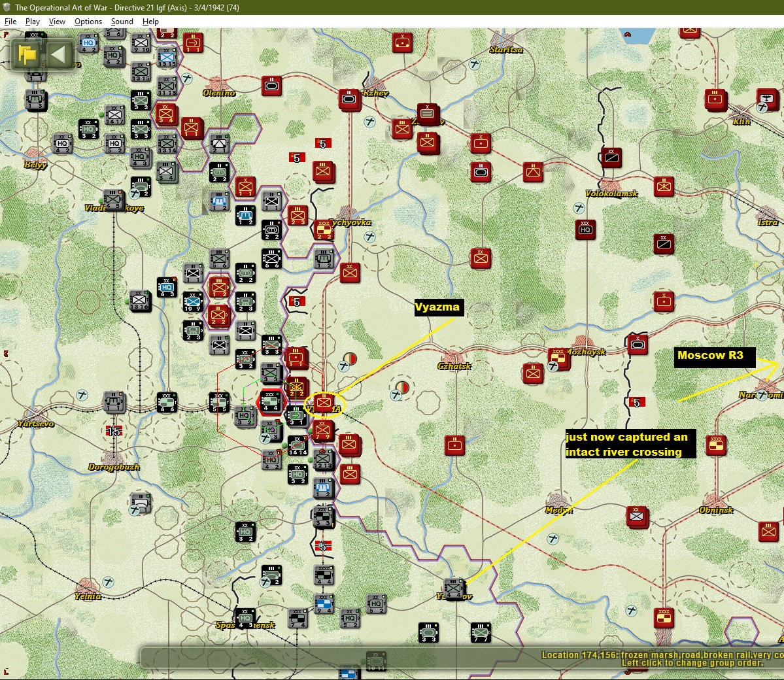Screen dimensions: 784x680
Task: Click the Dorogobuzh city label
Action: click(x=114, y=467)
